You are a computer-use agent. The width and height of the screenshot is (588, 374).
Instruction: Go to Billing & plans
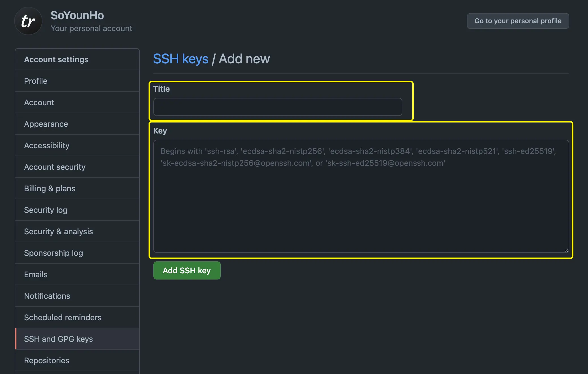[x=50, y=188]
